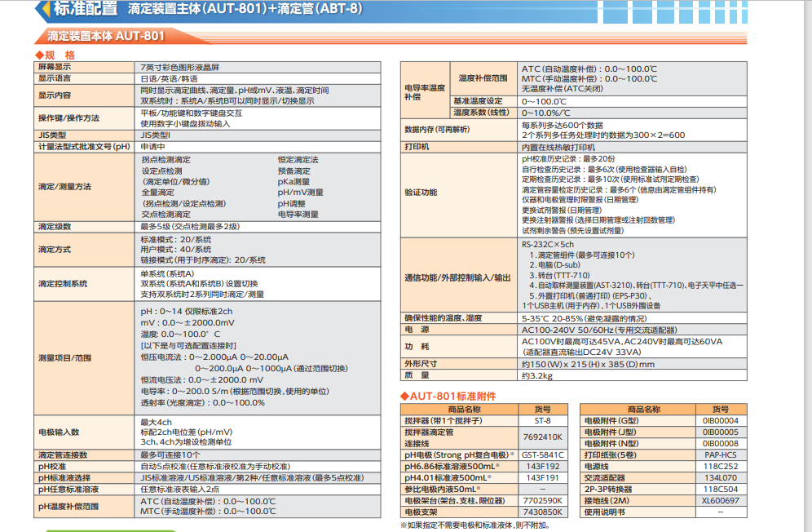Select the part number '143F192'
Viewport: 812px width, 532px height.
click(x=543, y=466)
